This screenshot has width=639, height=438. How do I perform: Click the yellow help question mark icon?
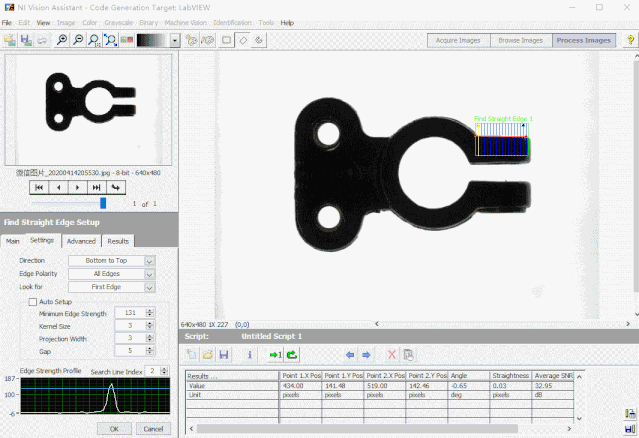click(630, 40)
